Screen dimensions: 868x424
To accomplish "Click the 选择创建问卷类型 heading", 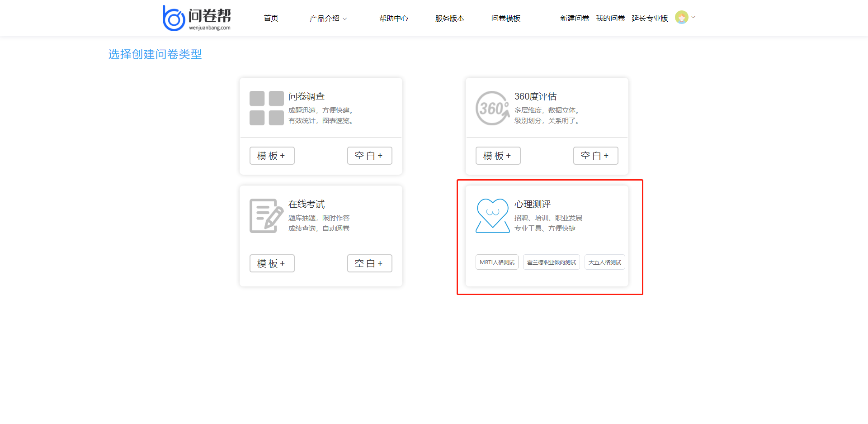I will (x=155, y=54).
